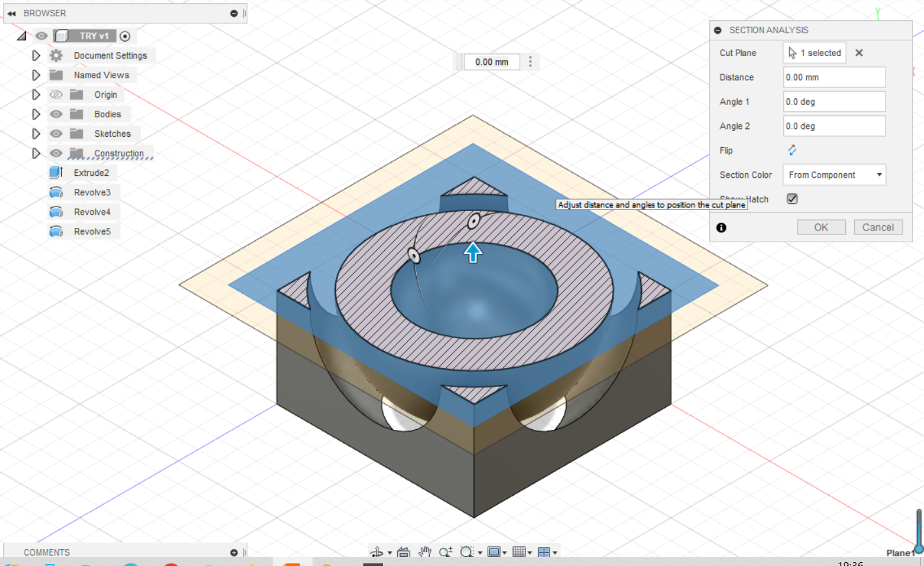
Task: Activate TRY v1 component radio button
Action: point(125,36)
